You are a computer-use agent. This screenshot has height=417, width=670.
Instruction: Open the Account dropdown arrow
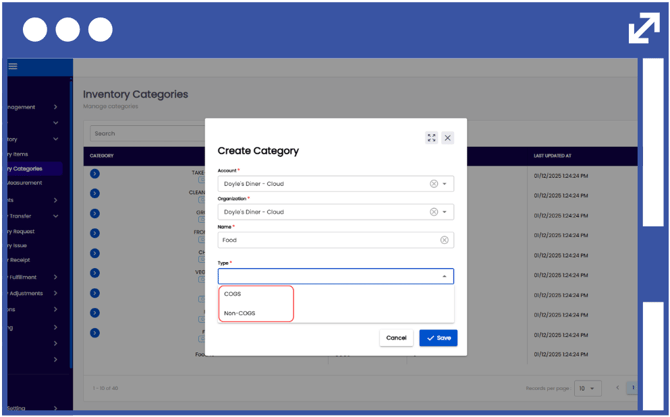(x=445, y=184)
